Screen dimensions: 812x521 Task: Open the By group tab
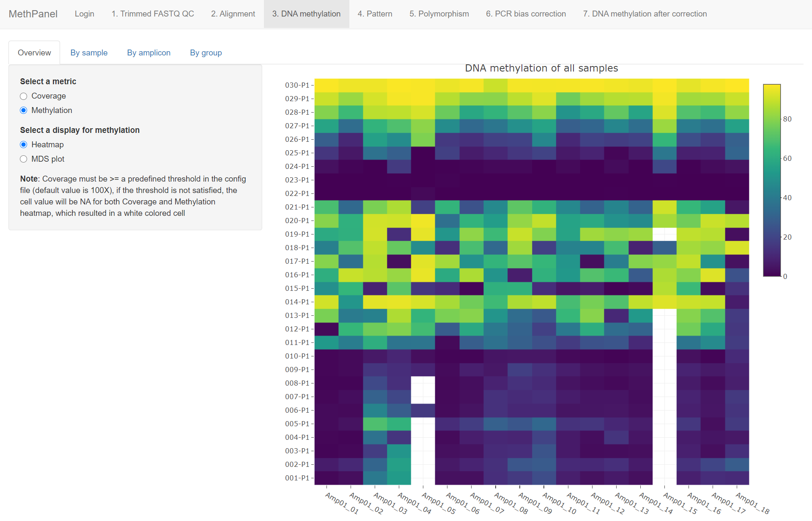[x=206, y=53]
